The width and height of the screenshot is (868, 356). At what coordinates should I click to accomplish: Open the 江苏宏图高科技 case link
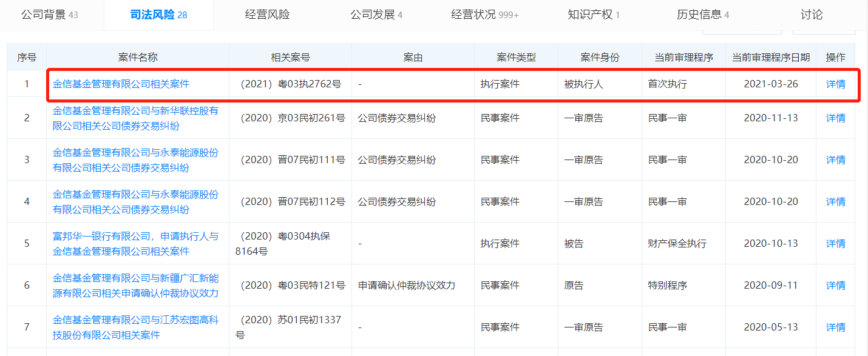(135, 327)
